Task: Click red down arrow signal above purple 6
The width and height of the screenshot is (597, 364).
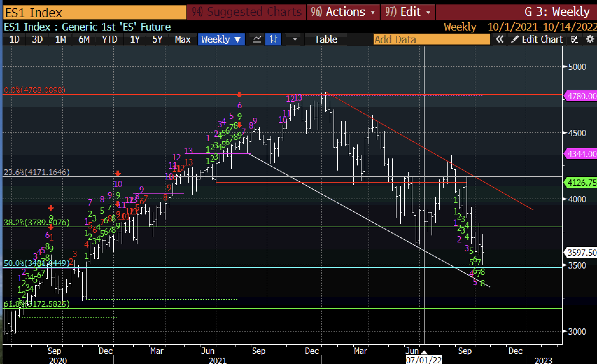Action: (x=240, y=95)
